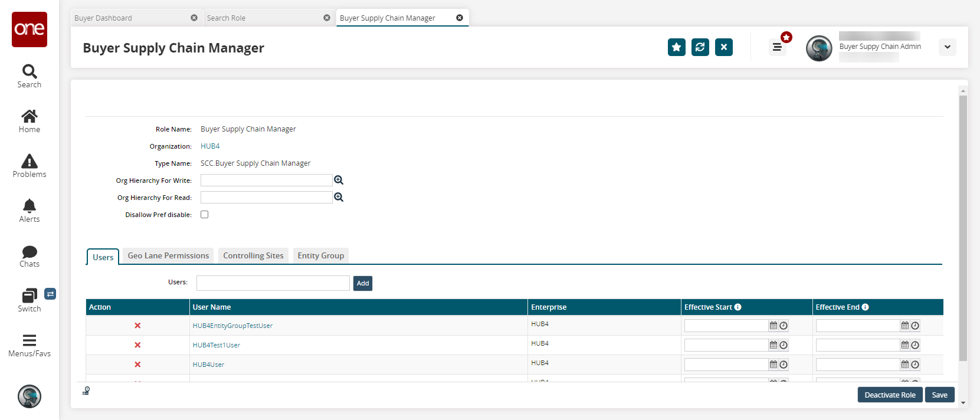The width and height of the screenshot is (980, 420).
Task: Open Menus/Favs in the sidebar
Action: [30, 346]
